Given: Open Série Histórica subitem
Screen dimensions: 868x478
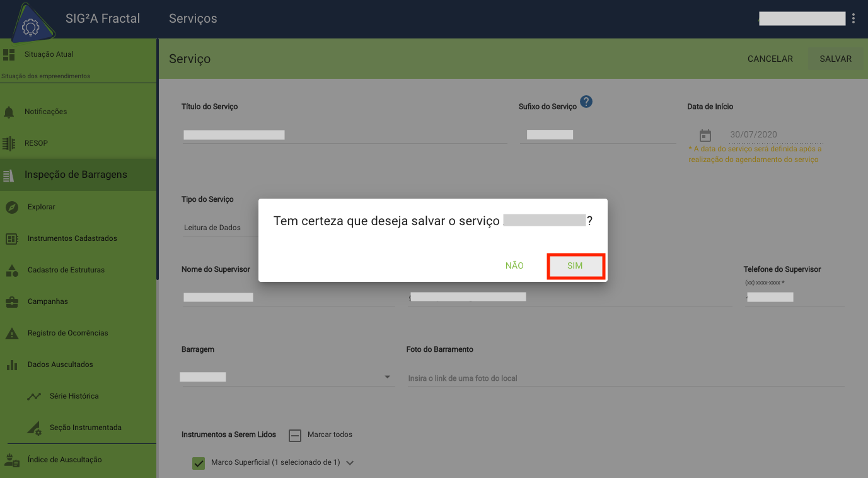Looking at the screenshot, I should click(x=74, y=396).
